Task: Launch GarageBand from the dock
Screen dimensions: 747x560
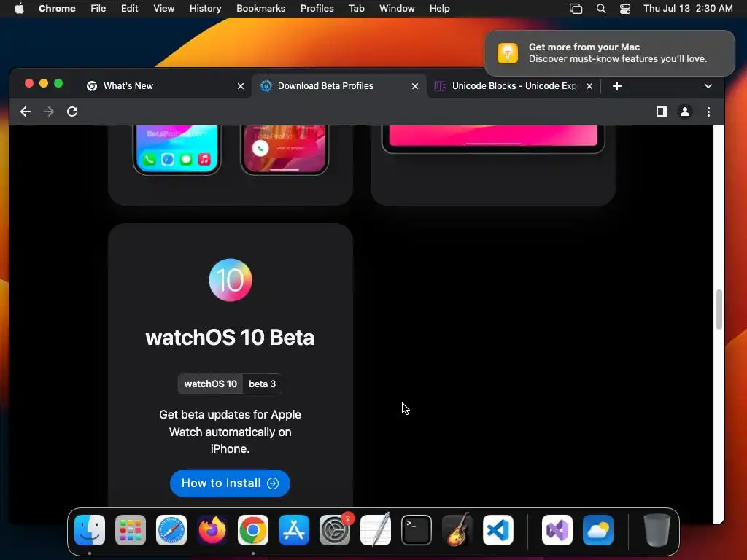Action: click(x=457, y=530)
